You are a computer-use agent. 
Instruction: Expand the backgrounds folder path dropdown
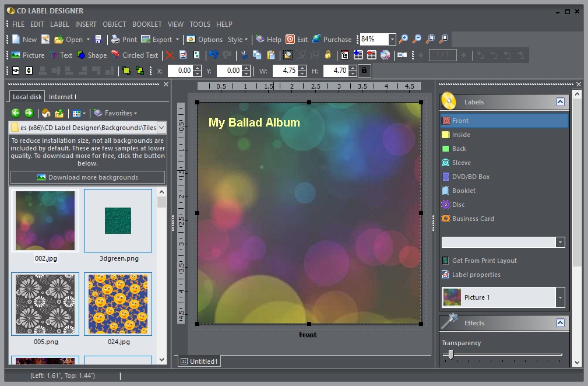161,127
